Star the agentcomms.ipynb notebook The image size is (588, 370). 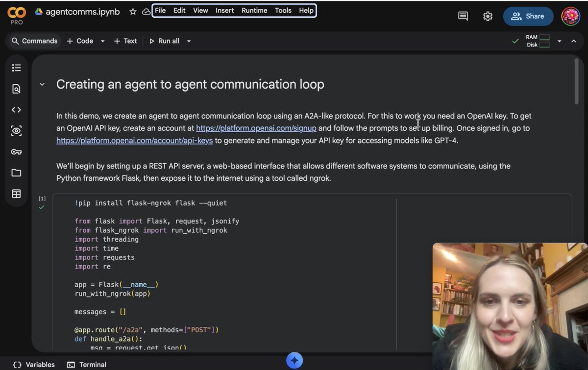pos(133,12)
